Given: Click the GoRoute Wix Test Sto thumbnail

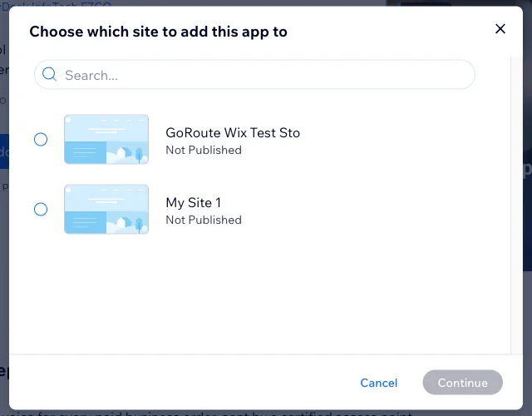Looking at the screenshot, I should (x=106, y=139).
